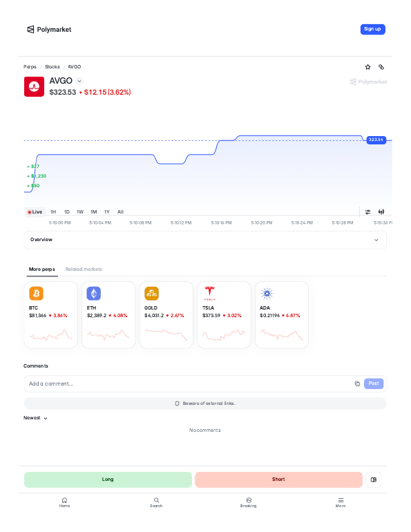Focus the Add a comment field

(x=190, y=383)
